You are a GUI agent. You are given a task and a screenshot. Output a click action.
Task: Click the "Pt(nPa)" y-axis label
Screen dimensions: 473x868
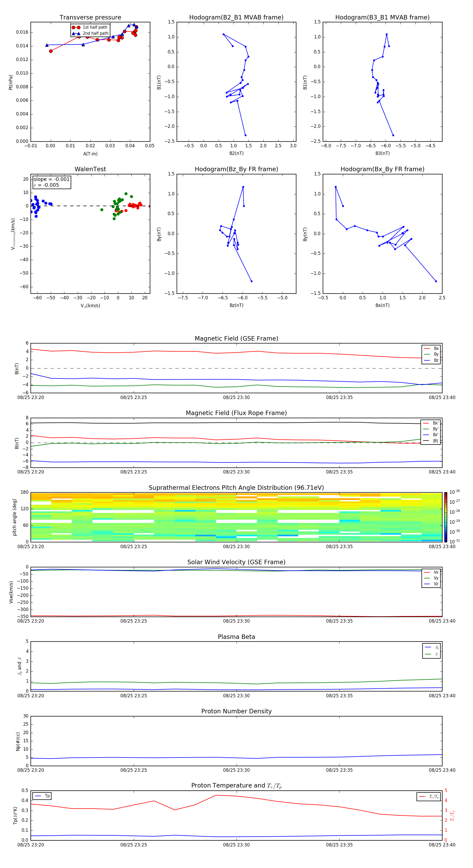[11, 82]
